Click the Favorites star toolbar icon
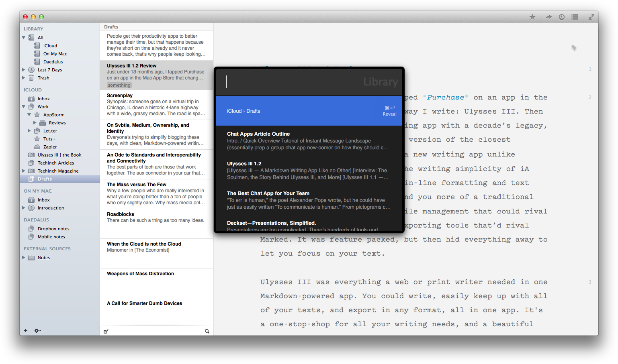Screen dimensions: 618x364 coord(532,17)
